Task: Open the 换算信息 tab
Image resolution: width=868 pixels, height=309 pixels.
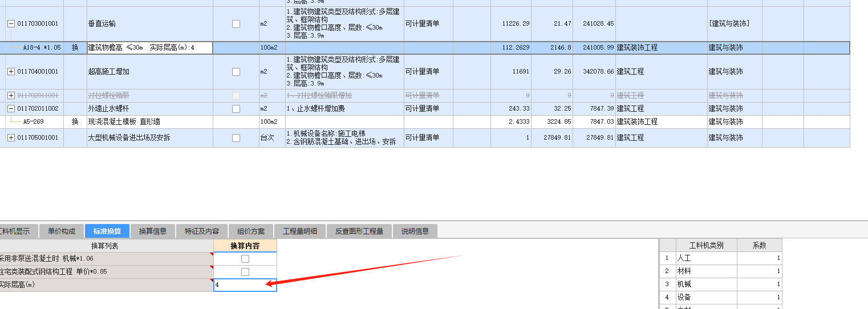Action: click(153, 231)
